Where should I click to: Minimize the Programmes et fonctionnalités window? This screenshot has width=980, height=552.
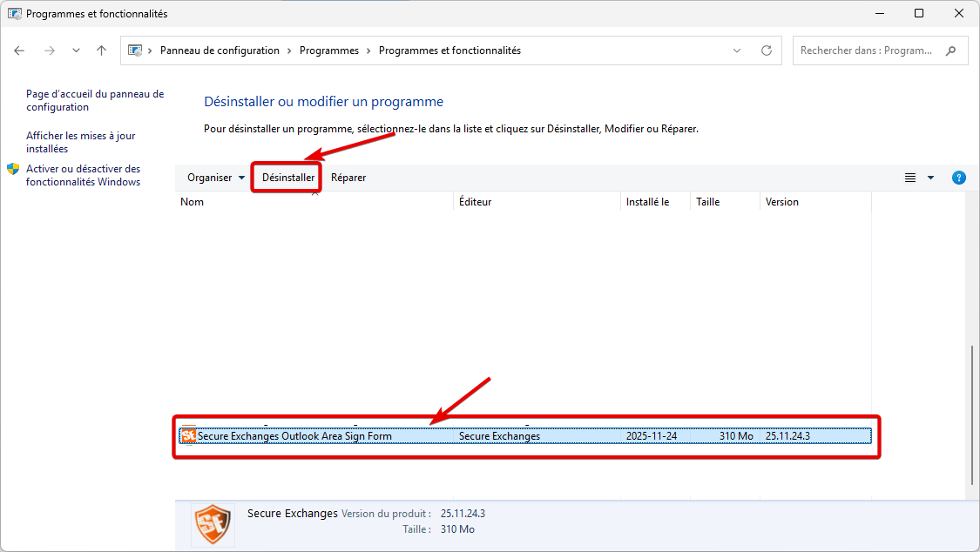pyautogui.click(x=880, y=13)
